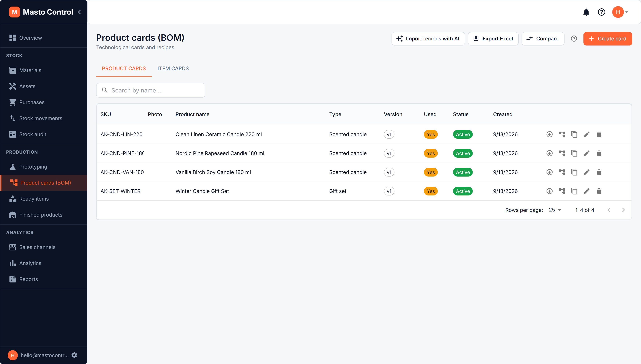Go to previous page of results
The height and width of the screenshot is (364, 641).
pos(609,210)
